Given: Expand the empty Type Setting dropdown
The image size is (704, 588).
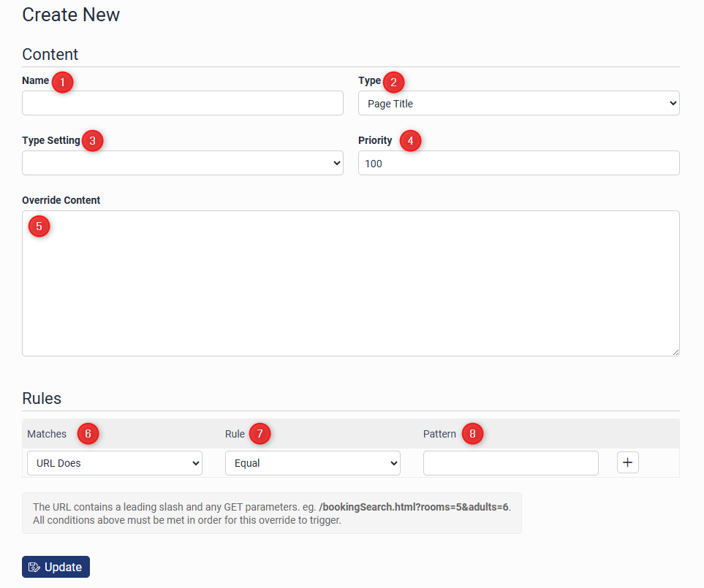Looking at the screenshot, I should pyautogui.click(x=182, y=163).
